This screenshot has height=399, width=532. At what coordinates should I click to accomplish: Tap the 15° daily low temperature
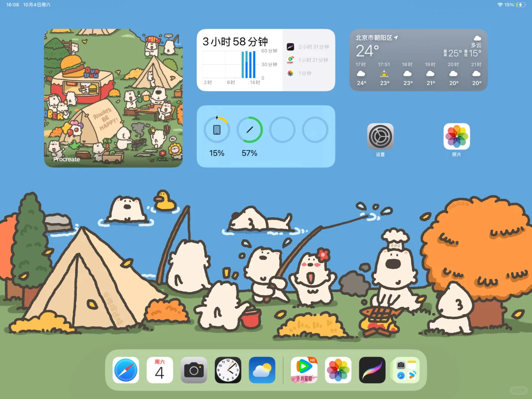475,53
